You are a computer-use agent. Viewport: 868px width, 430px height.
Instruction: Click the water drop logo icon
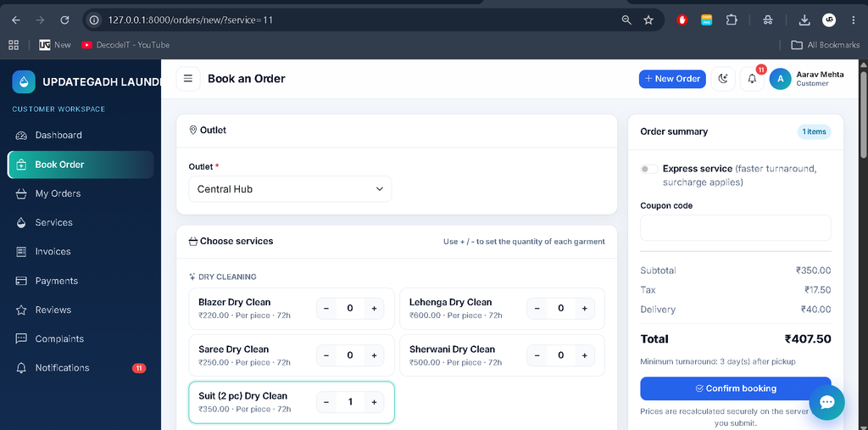pyautogui.click(x=23, y=82)
